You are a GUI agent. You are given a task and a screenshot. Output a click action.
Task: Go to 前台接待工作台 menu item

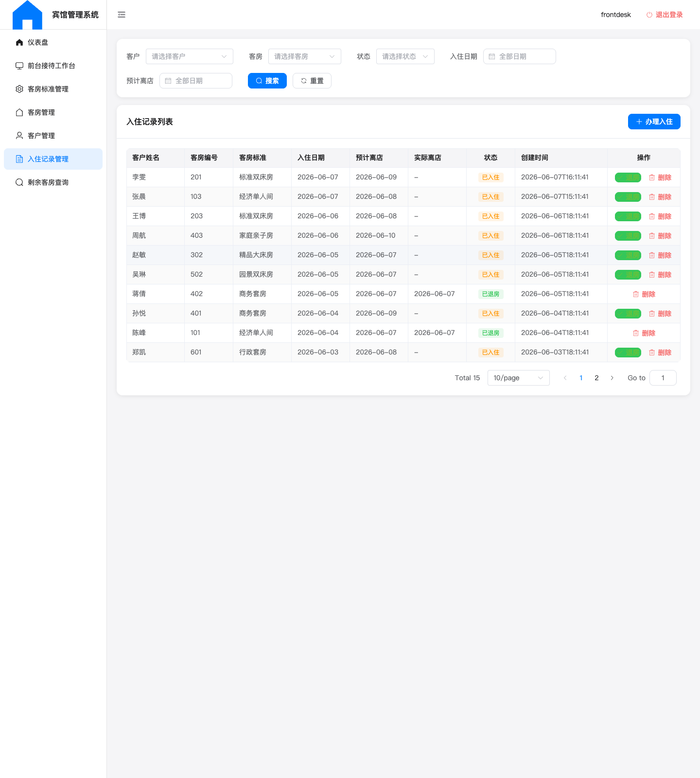pos(53,66)
